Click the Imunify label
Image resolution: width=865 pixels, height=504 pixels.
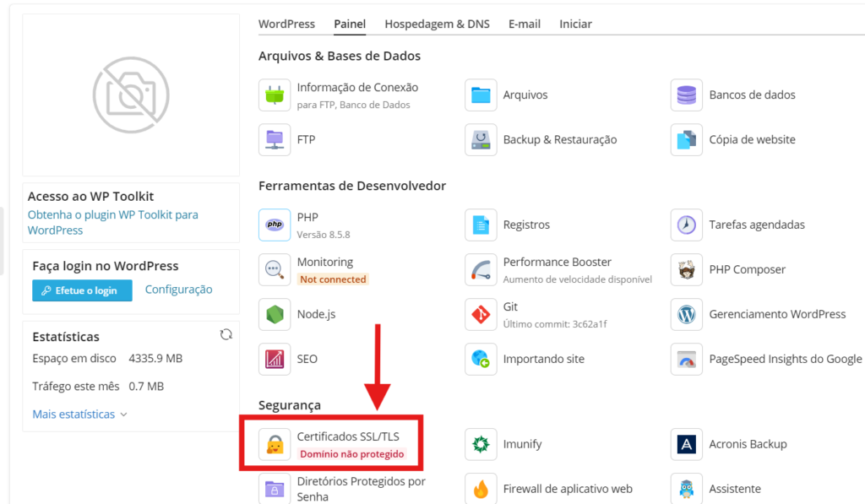coord(522,444)
